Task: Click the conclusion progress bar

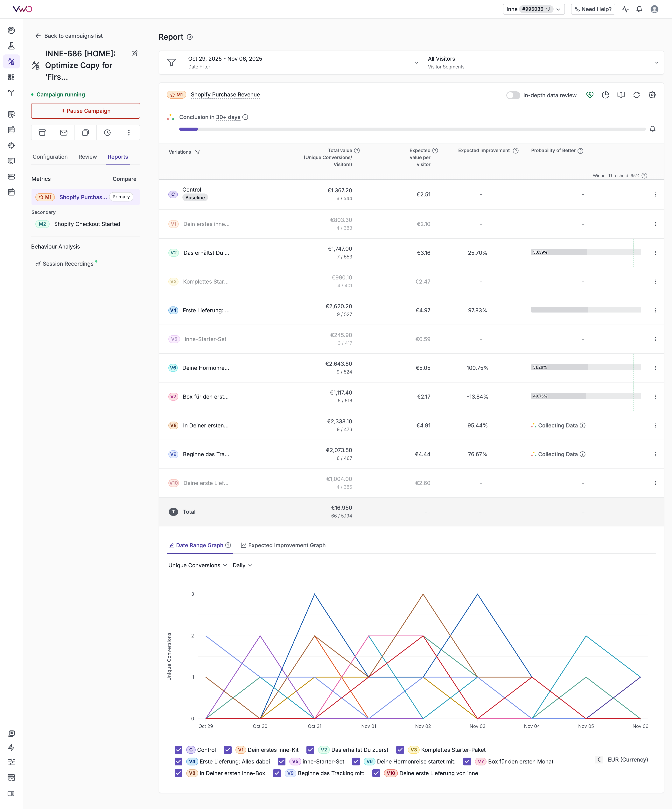Action: (x=412, y=129)
